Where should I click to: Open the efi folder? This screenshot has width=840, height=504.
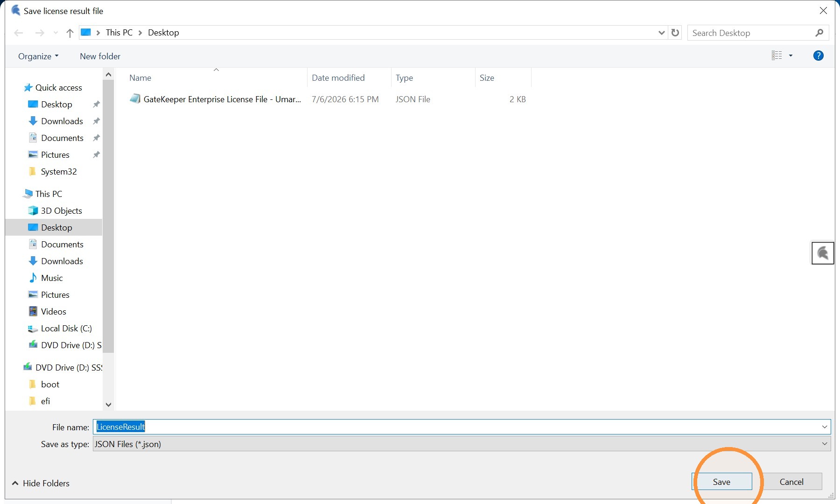pos(45,401)
